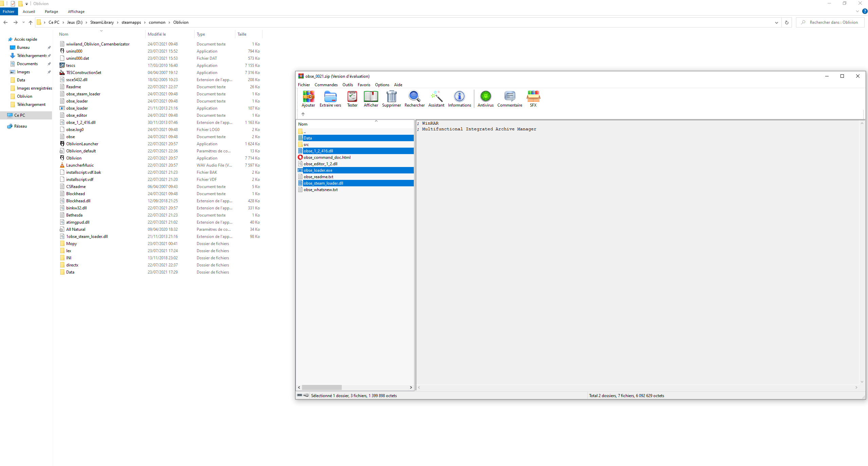Refresh the Oblivion folder view
The image size is (868, 466).
(786, 22)
